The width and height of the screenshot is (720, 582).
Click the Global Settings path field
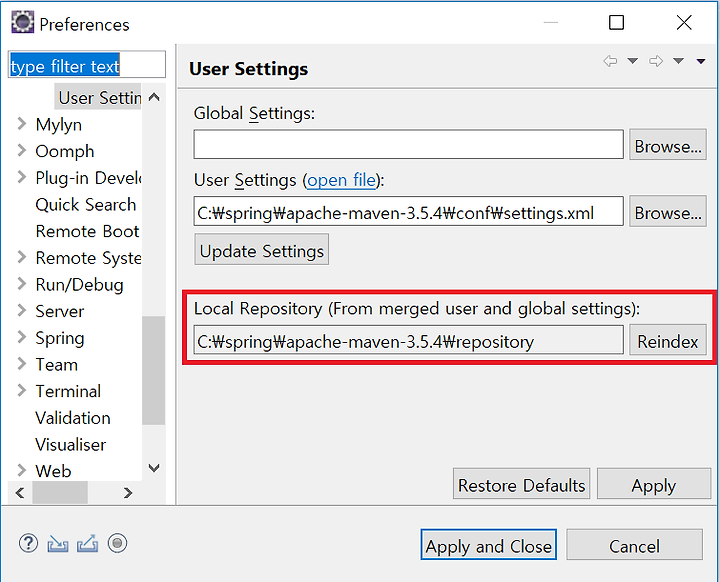[409, 145]
